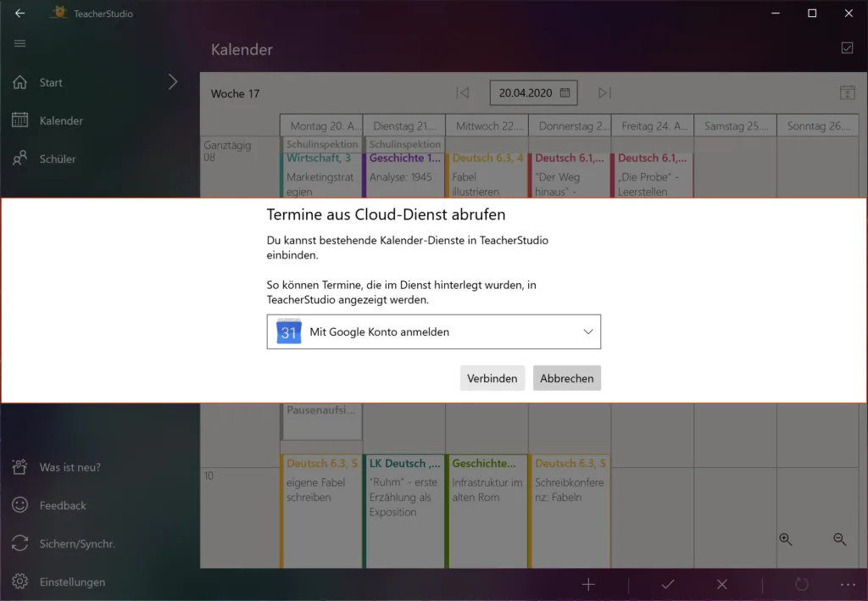This screenshot has height=601, width=868.
Task: Open Sichern/Synchr. in sidebar
Action: 77,543
